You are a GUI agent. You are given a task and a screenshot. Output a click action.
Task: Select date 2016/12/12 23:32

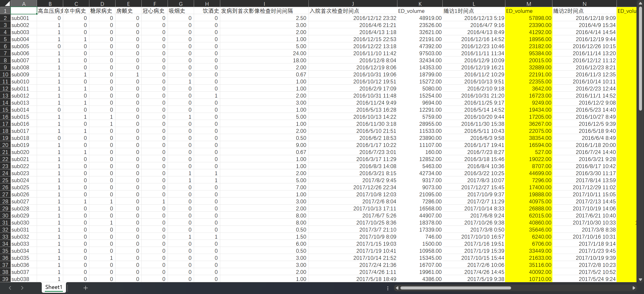point(353,18)
